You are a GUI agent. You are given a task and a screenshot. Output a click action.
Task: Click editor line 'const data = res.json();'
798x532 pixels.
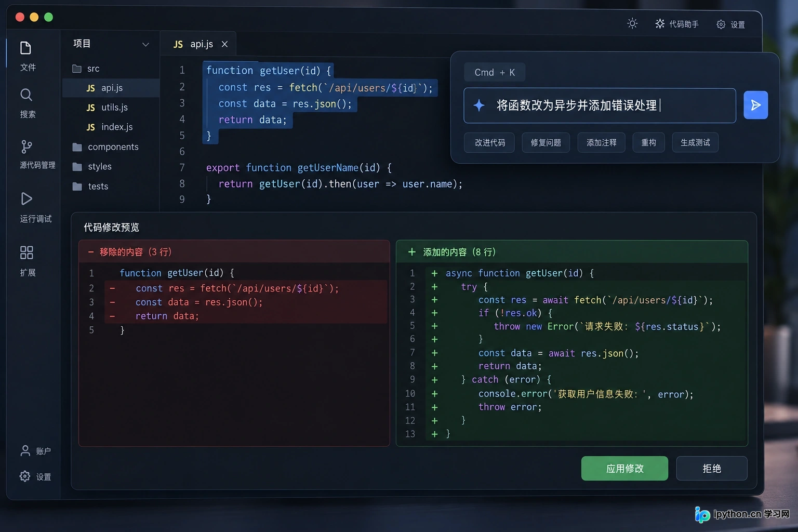pos(285,103)
